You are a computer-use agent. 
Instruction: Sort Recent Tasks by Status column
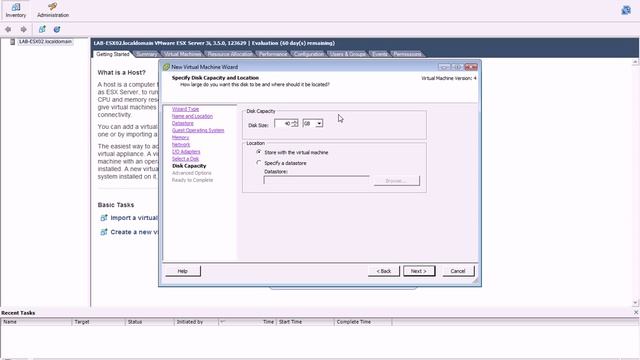149,322
